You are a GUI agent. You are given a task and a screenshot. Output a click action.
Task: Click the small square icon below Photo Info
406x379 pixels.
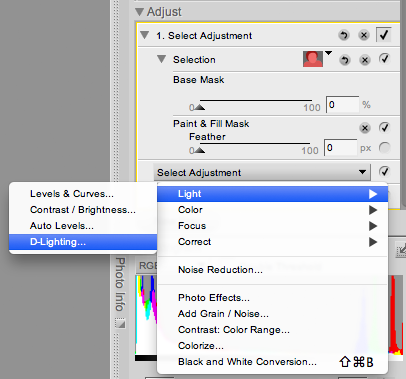[120, 323]
